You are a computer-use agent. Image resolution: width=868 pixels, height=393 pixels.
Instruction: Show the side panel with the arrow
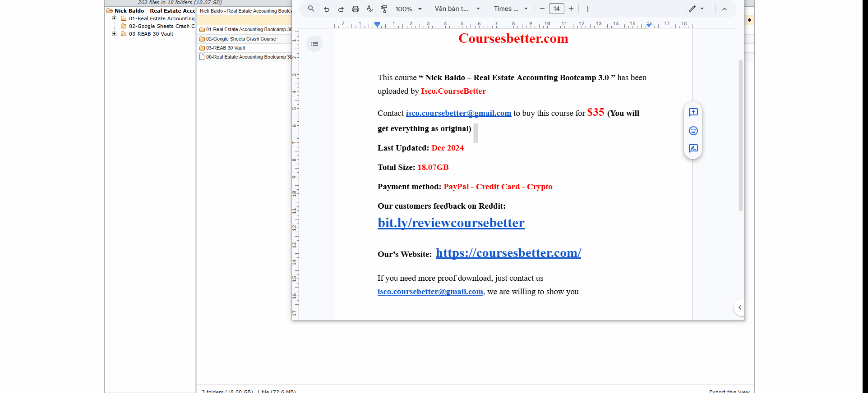click(739, 307)
